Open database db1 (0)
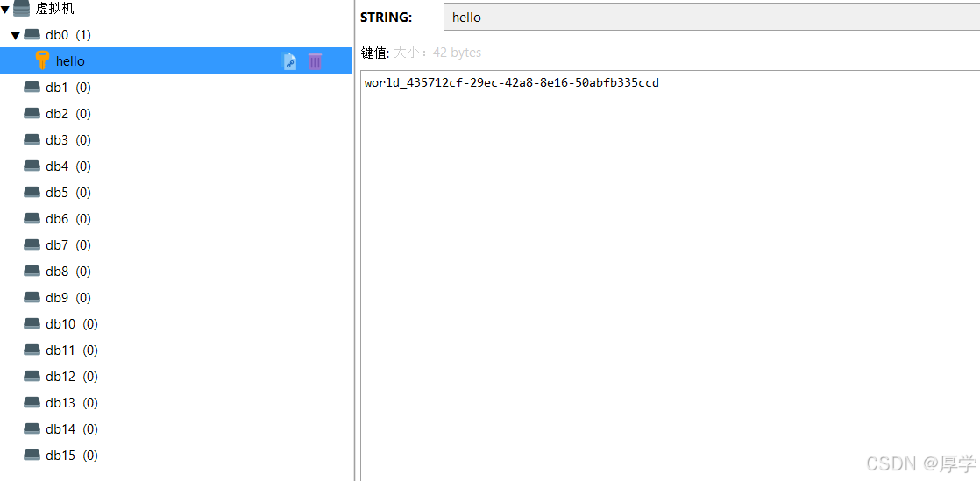This screenshot has width=980, height=481. [176, 88]
